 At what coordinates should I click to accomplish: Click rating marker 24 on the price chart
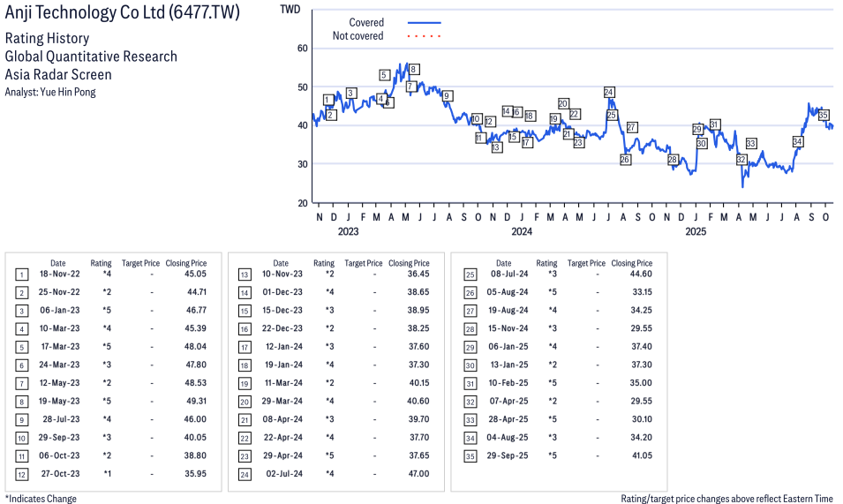[609, 92]
